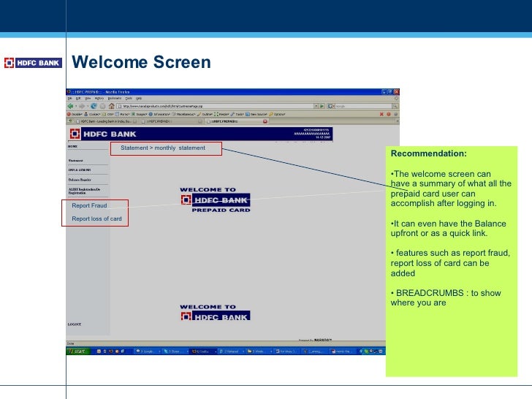This screenshot has width=532, height=399.
Task: Open the Images menu in developer toolbar
Action: (x=139, y=114)
